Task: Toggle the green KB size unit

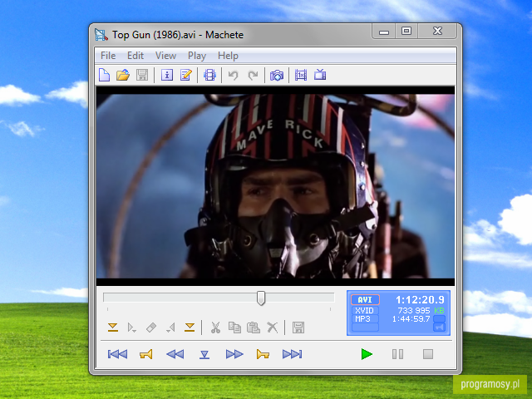Action: [x=439, y=310]
